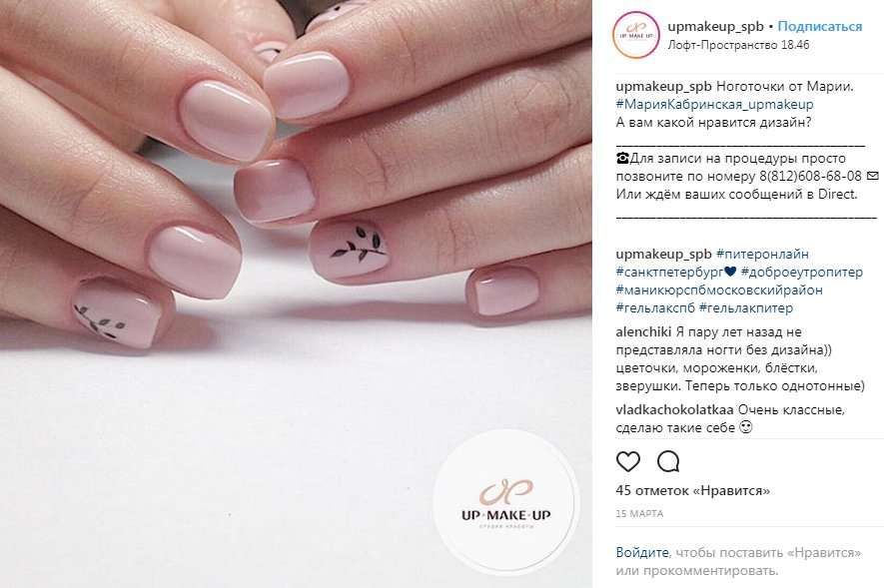Visit commenter alenchiki's profile
Screen dimensions: 884x588
[643, 332]
